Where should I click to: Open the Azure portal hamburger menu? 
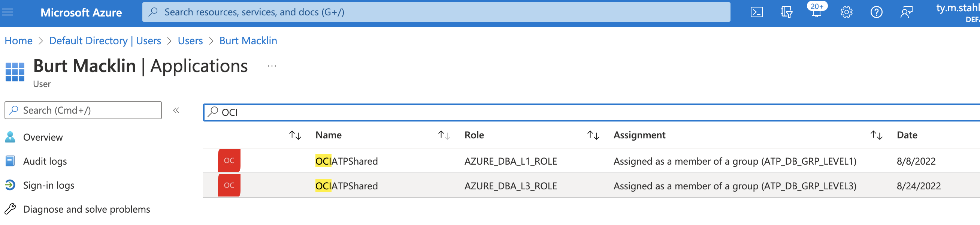7,12
